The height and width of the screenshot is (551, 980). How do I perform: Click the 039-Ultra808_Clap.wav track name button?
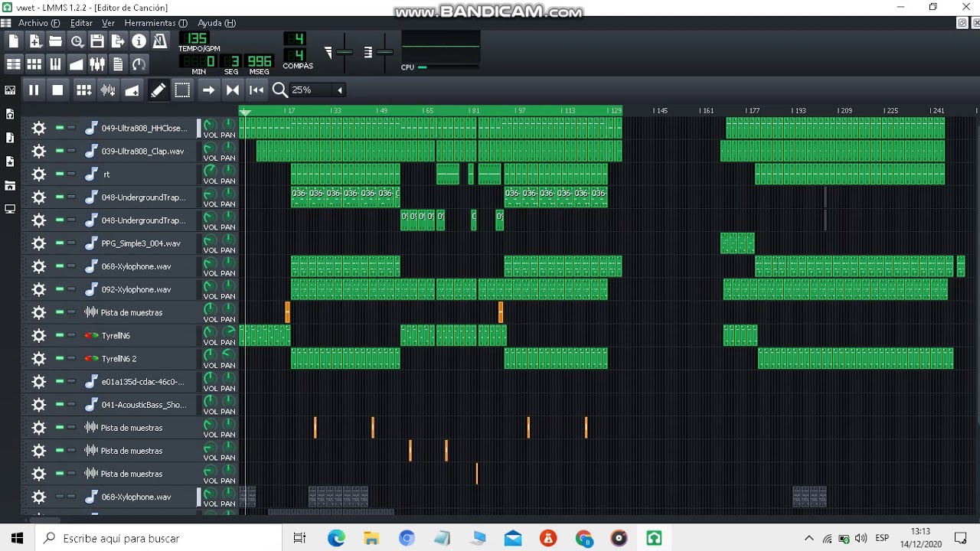139,152
